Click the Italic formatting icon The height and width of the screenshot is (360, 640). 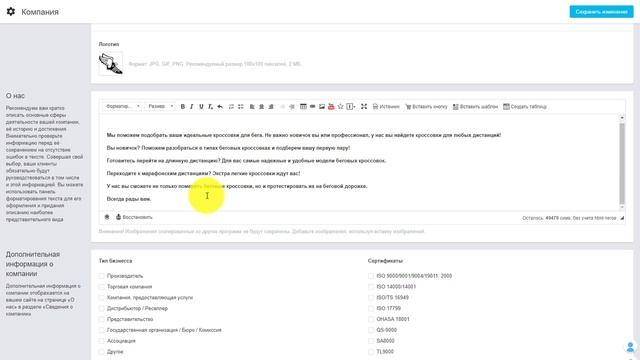point(191,107)
